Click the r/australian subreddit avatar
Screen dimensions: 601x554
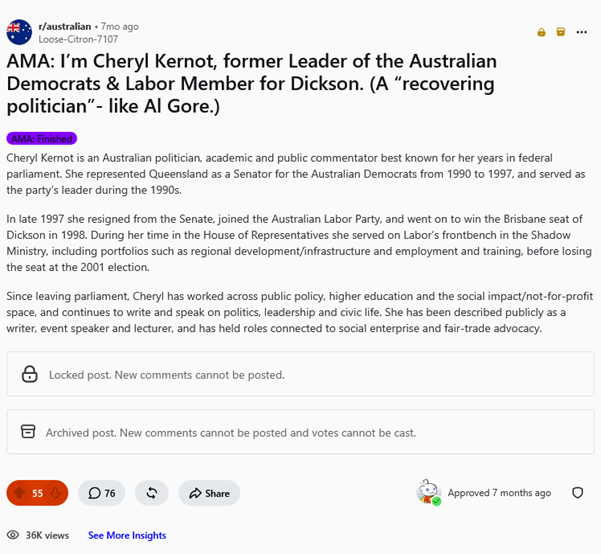19,32
